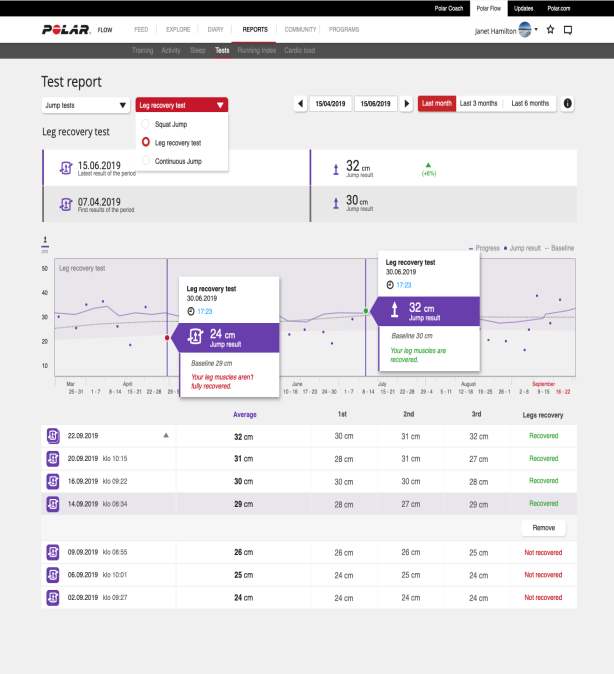
Task: Click the red data point on chart
Action: pyautogui.click(x=167, y=338)
